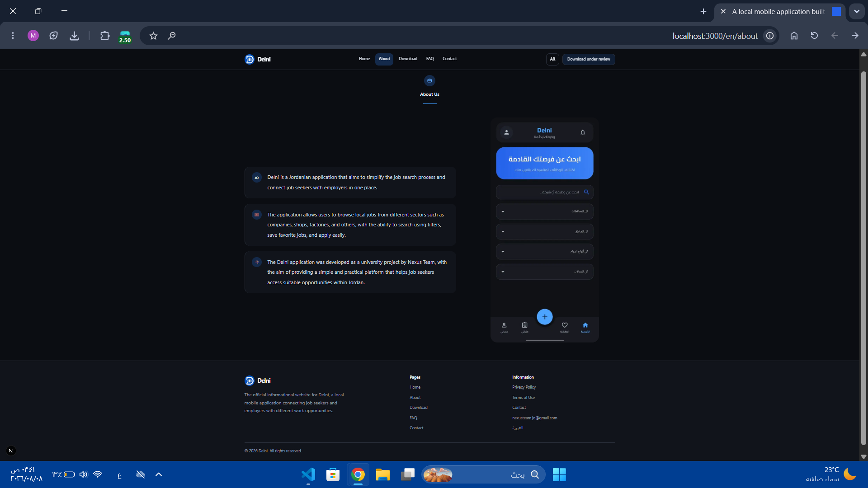This screenshot has width=868, height=488.
Task: Open the volume icon in the system tray
Action: pos(83,474)
